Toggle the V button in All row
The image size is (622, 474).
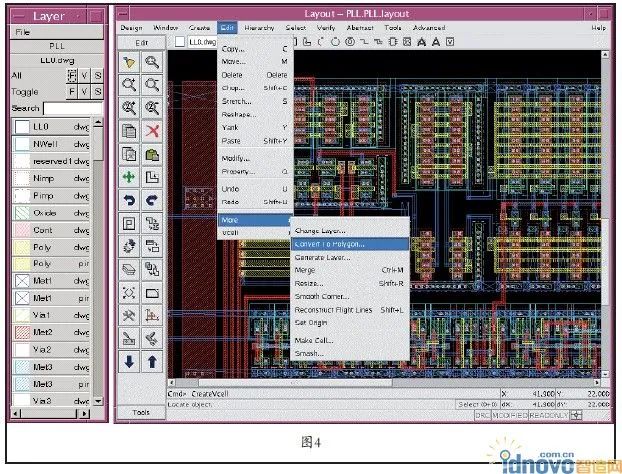pos(84,75)
